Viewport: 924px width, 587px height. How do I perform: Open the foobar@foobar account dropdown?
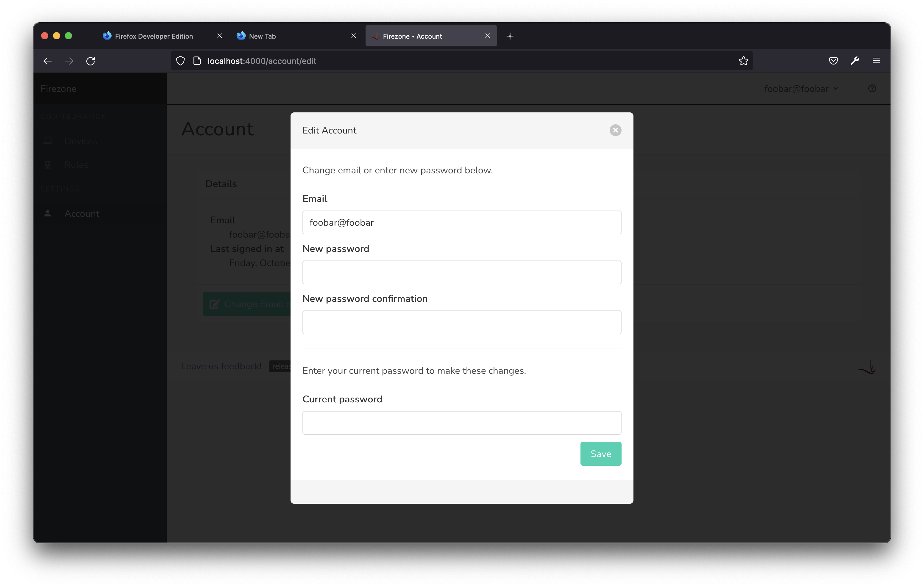coord(801,89)
